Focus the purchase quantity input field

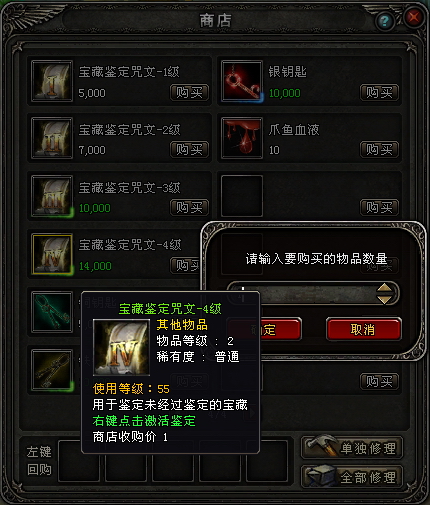tap(302, 294)
